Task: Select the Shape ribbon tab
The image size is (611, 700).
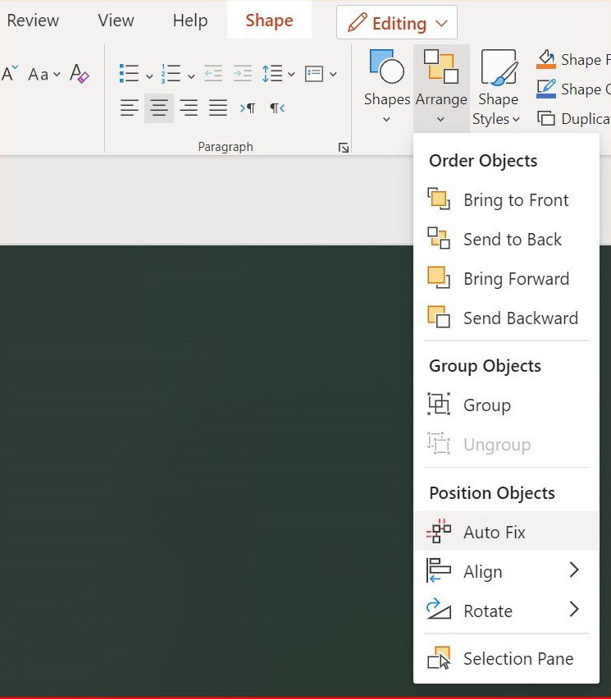Action: tap(269, 21)
